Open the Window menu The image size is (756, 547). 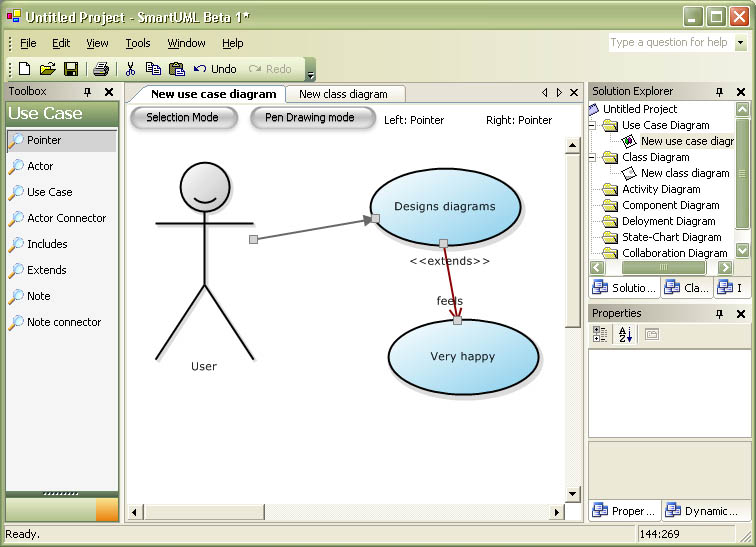pos(187,43)
